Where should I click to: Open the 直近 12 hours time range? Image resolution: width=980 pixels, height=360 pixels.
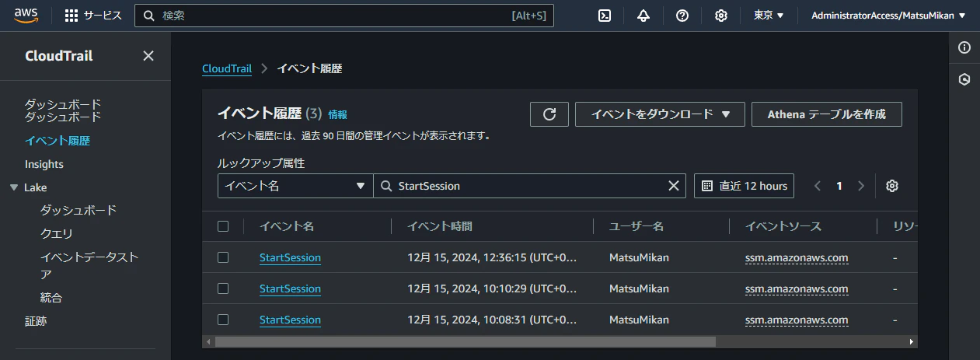click(x=744, y=186)
